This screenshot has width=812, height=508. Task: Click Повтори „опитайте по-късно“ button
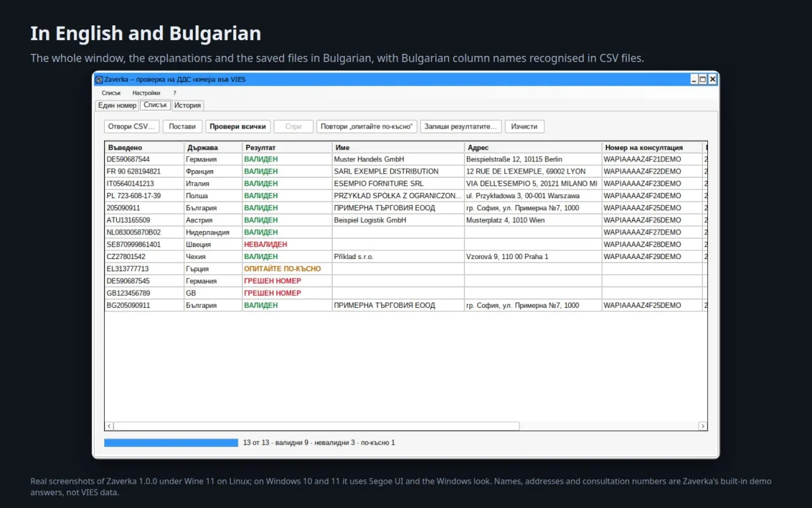(x=367, y=126)
